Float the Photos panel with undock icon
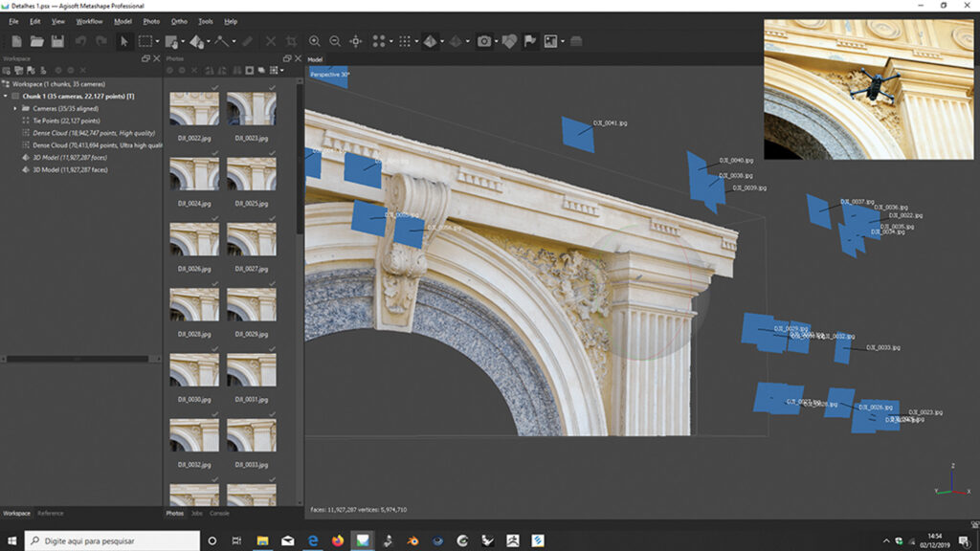The width and height of the screenshot is (980, 551). (x=287, y=58)
